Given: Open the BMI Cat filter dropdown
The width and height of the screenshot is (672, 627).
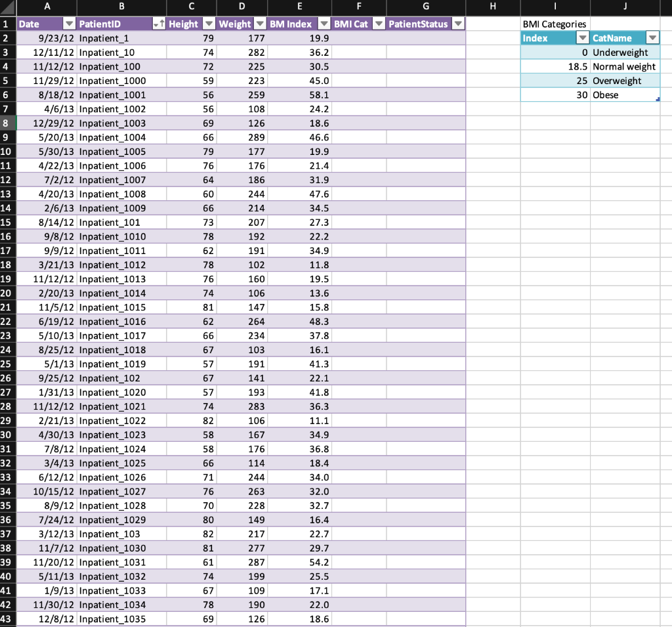Looking at the screenshot, I should [x=379, y=24].
